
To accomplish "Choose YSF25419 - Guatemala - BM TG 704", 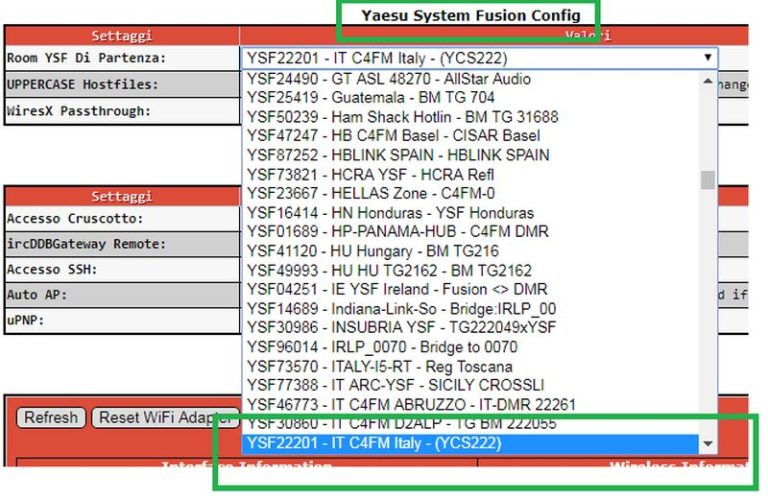I will 471,97.
